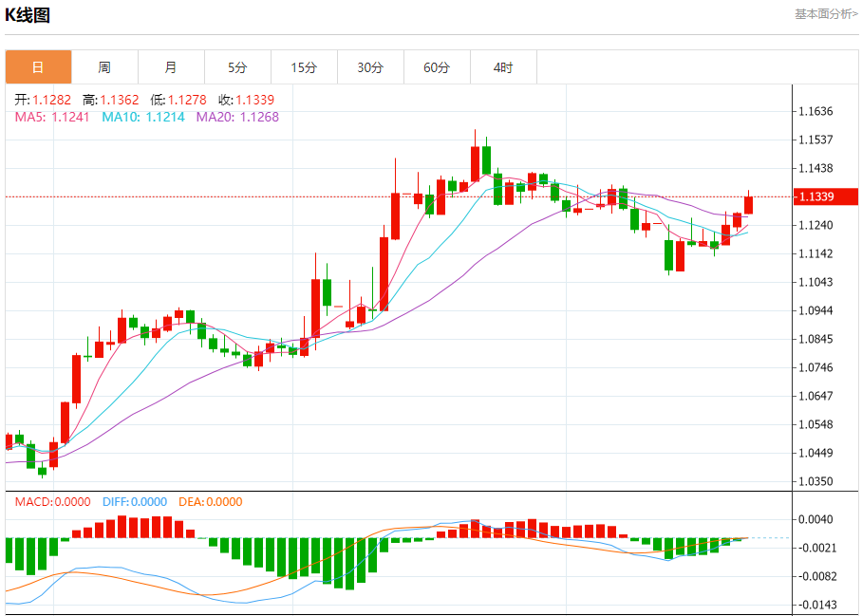Click the MA20: 1.1268 legend
862x616 pixels.
[x=237, y=117]
